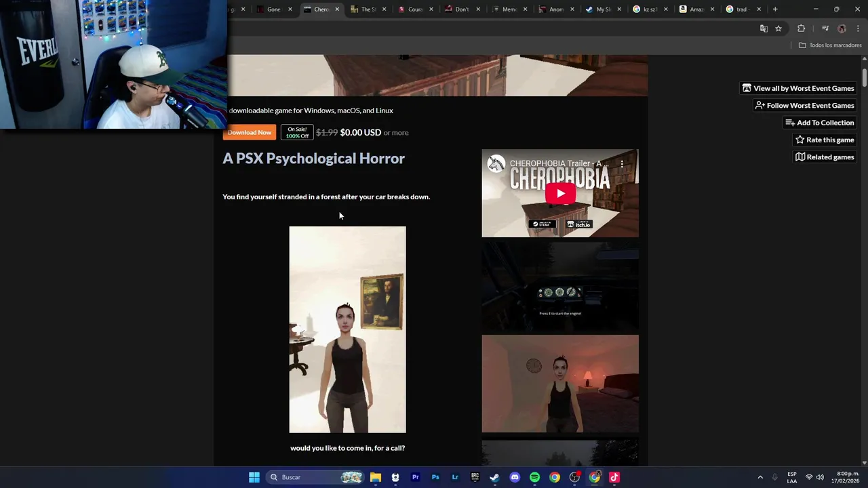Open the YouTube video options menu dots
The height and width of the screenshot is (488, 868).
[x=622, y=164]
